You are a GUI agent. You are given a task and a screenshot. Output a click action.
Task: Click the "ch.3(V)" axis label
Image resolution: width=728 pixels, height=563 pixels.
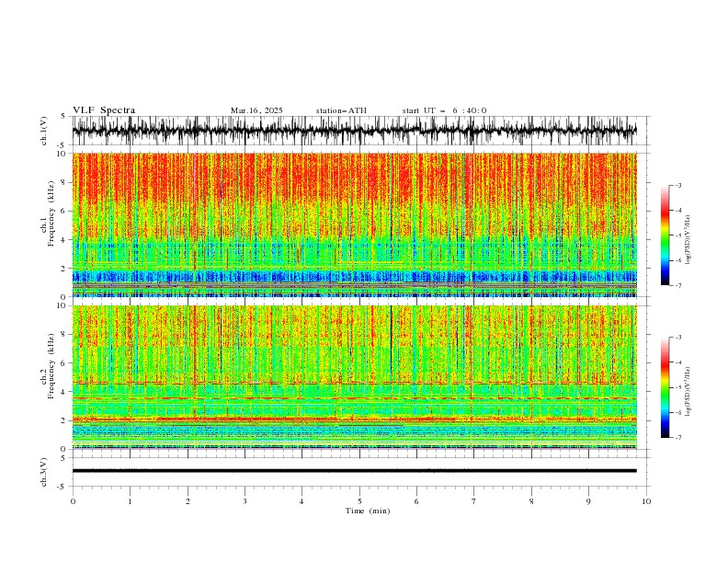pos(44,472)
